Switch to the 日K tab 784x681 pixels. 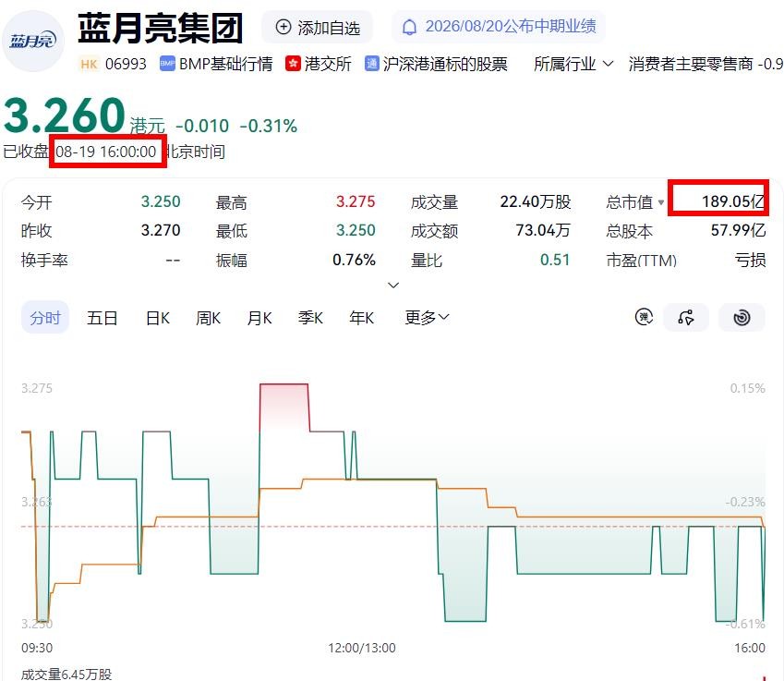click(158, 318)
